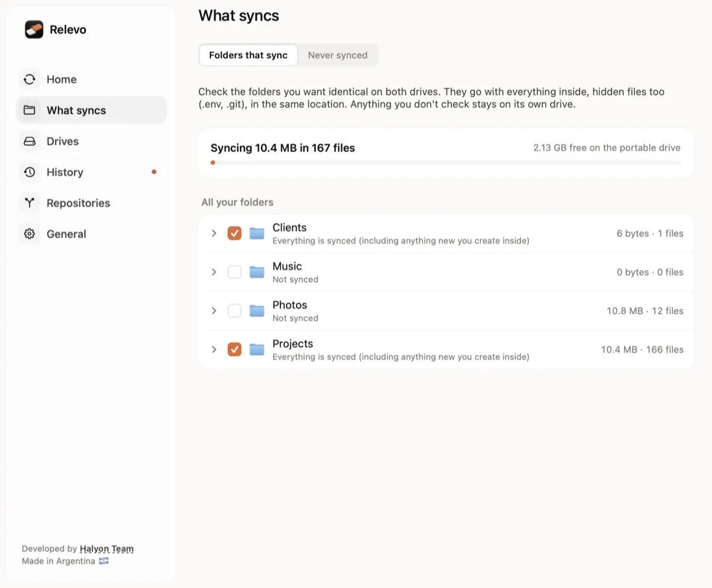This screenshot has height=588, width=712.
Task: Click the Not synced status under Photos
Action: pyautogui.click(x=295, y=318)
